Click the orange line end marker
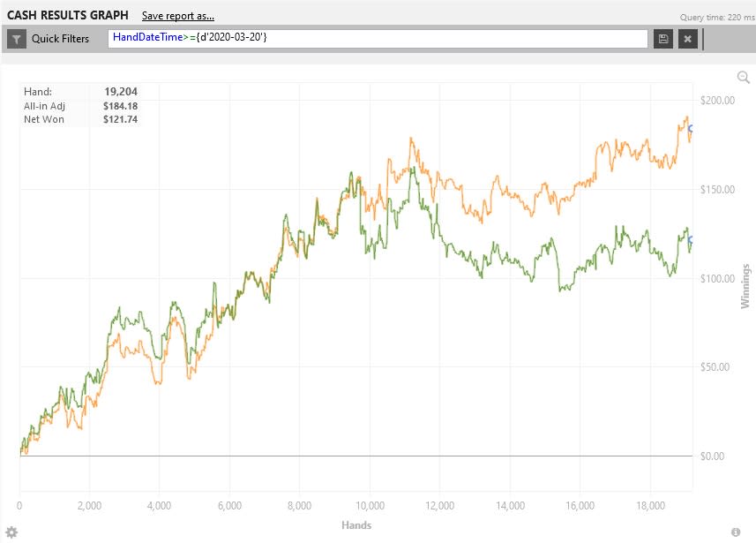The width and height of the screenshot is (756, 543). [x=691, y=128]
